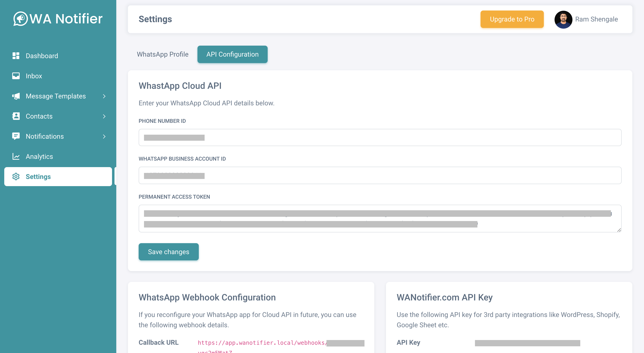Click the API Key label
The image size is (644, 353).
[408, 342]
